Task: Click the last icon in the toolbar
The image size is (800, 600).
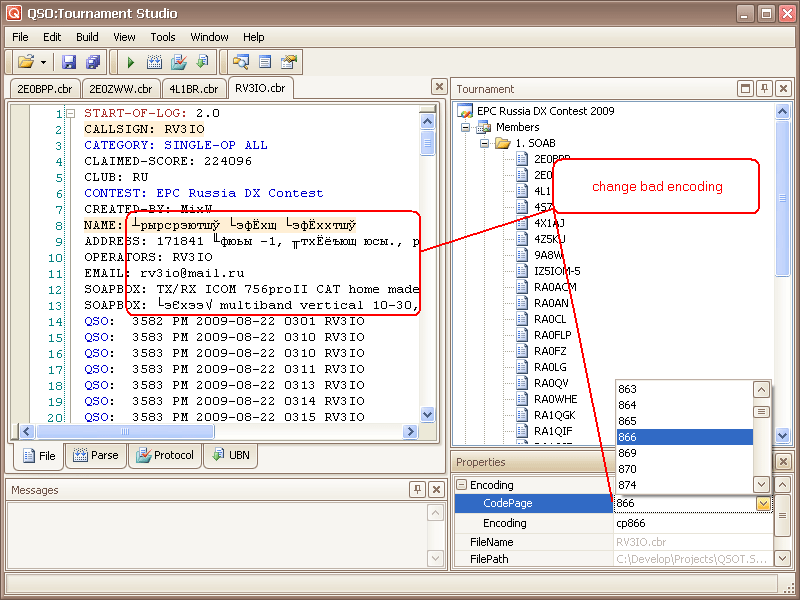Action: pyautogui.click(x=289, y=62)
